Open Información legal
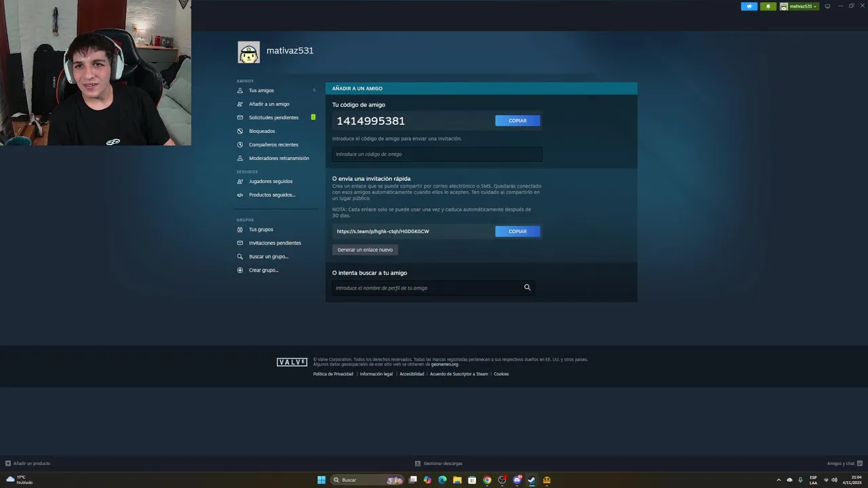868x488 pixels. click(x=376, y=374)
